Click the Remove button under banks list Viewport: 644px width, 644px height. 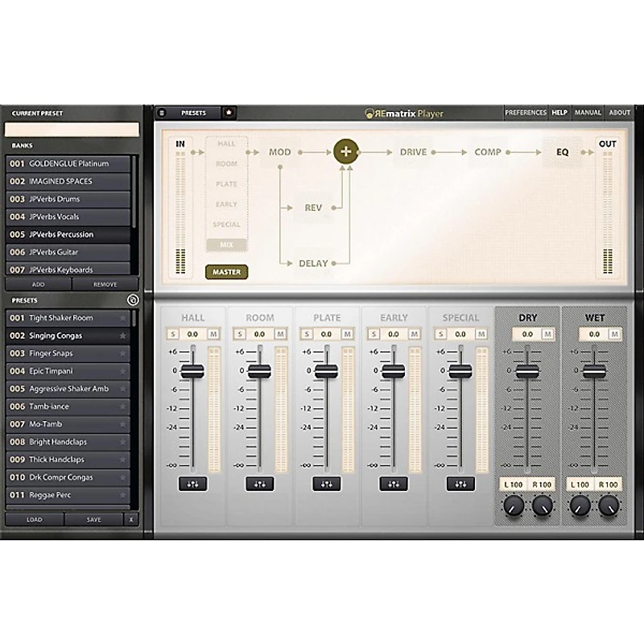[x=104, y=284]
